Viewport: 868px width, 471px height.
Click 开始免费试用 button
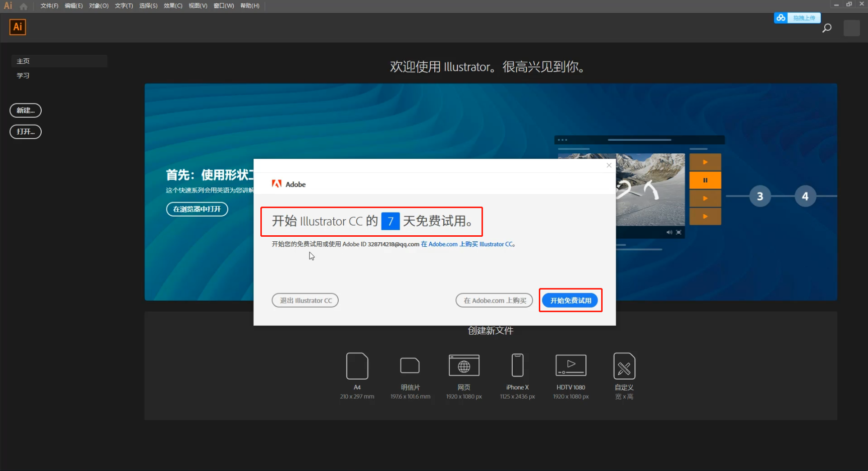click(x=570, y=301)
